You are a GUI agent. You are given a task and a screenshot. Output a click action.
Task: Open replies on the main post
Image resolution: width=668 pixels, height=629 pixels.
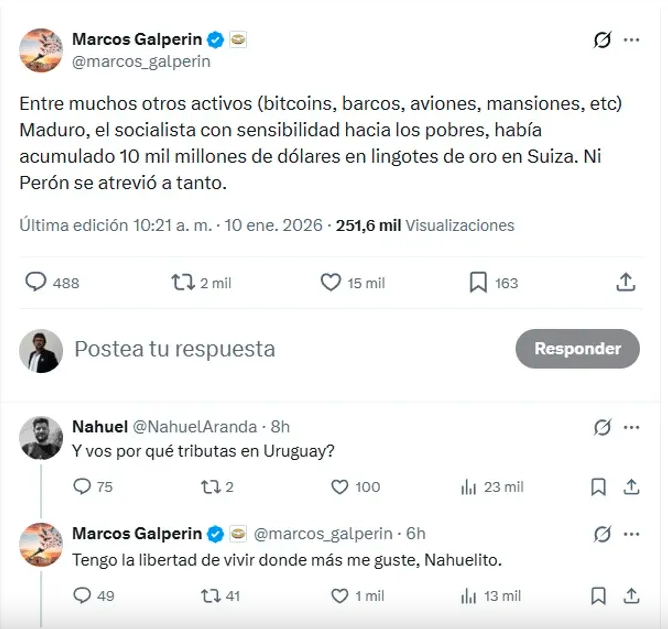coord(36,283)
